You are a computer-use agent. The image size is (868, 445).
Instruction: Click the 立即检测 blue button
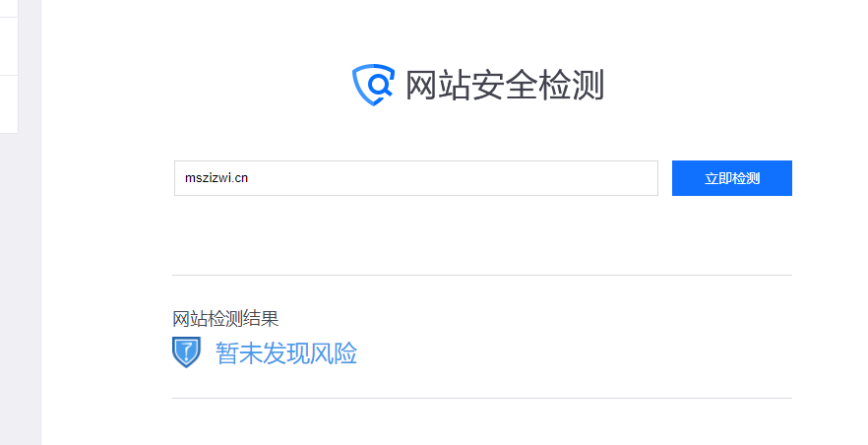pos(732,178)
